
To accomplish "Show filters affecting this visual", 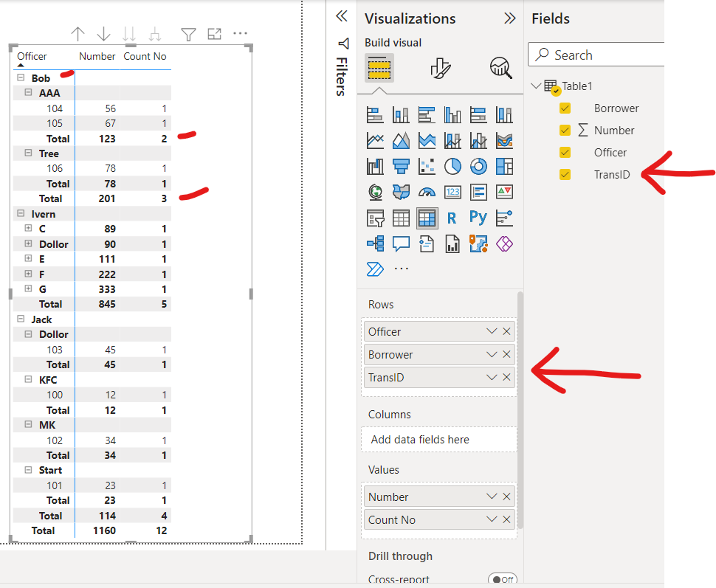I will tap(188, 34).
